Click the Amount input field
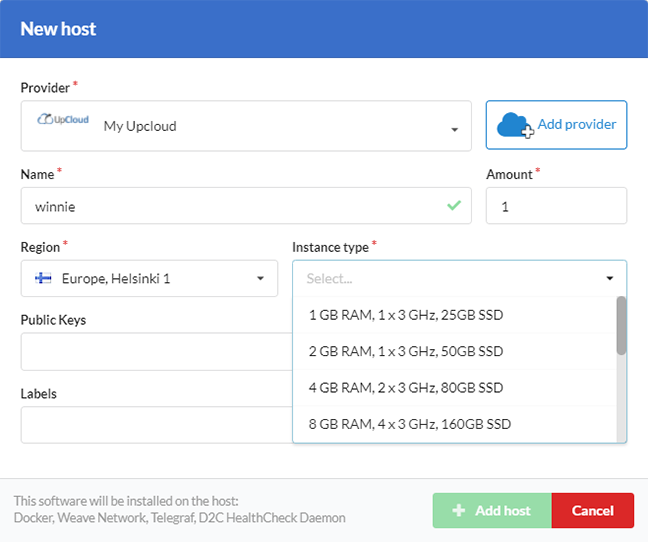648x542 pixels. [556, 207]
